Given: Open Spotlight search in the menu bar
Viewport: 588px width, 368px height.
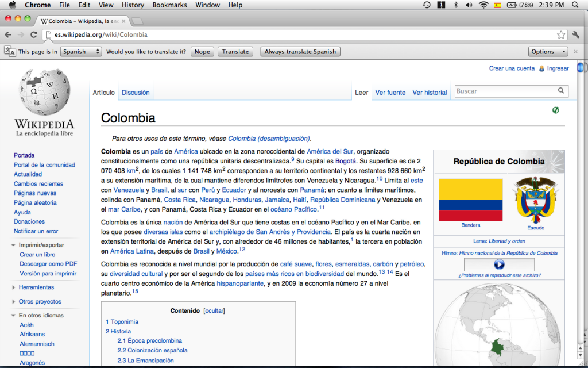Looking at the screenshot, I should click(x=575, y=5).
